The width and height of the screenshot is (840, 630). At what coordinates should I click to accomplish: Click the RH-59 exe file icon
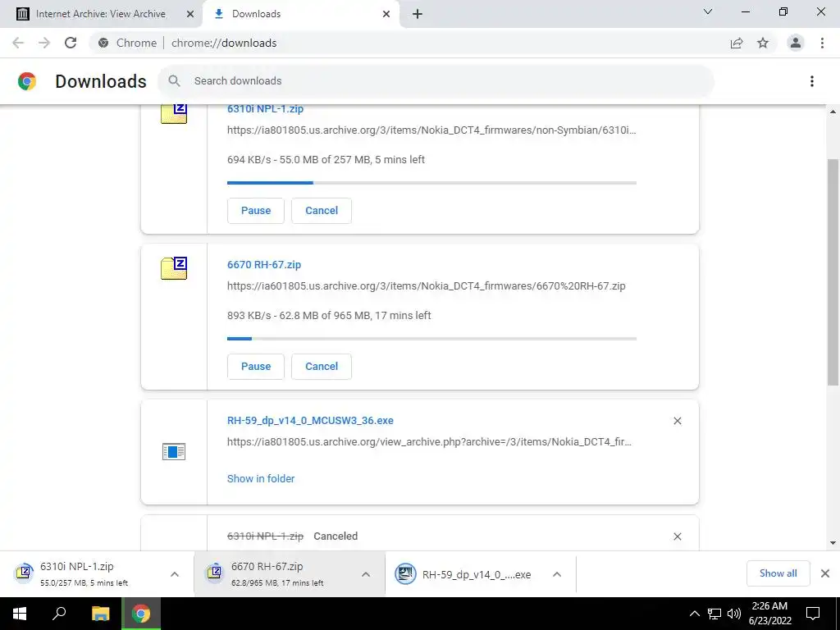[x=174, y=452]
